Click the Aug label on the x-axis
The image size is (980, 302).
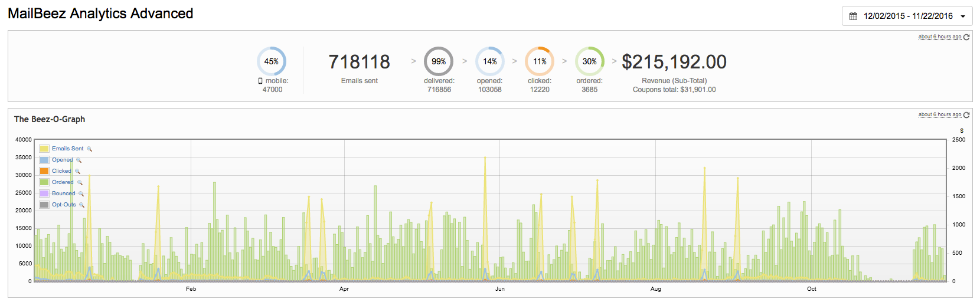point(656,289)
